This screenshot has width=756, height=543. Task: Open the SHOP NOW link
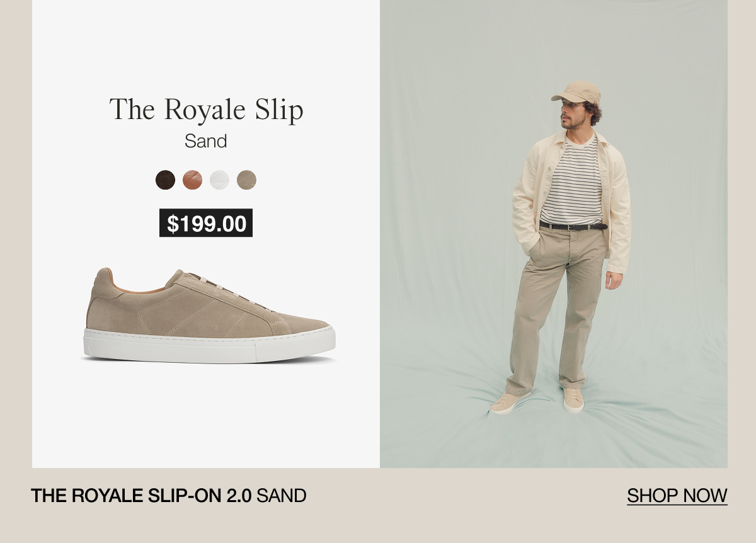[x=677, y=496]
